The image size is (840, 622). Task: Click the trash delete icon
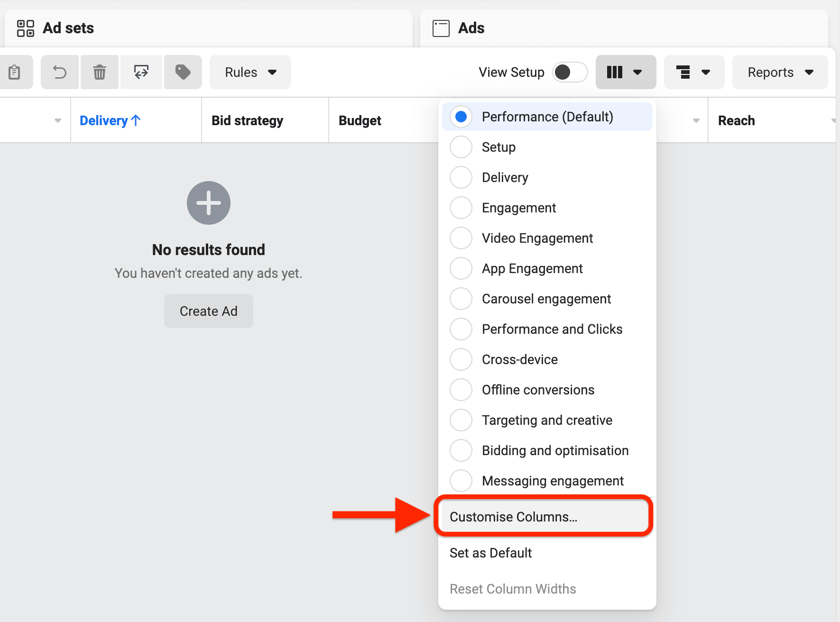pos(100,72)
